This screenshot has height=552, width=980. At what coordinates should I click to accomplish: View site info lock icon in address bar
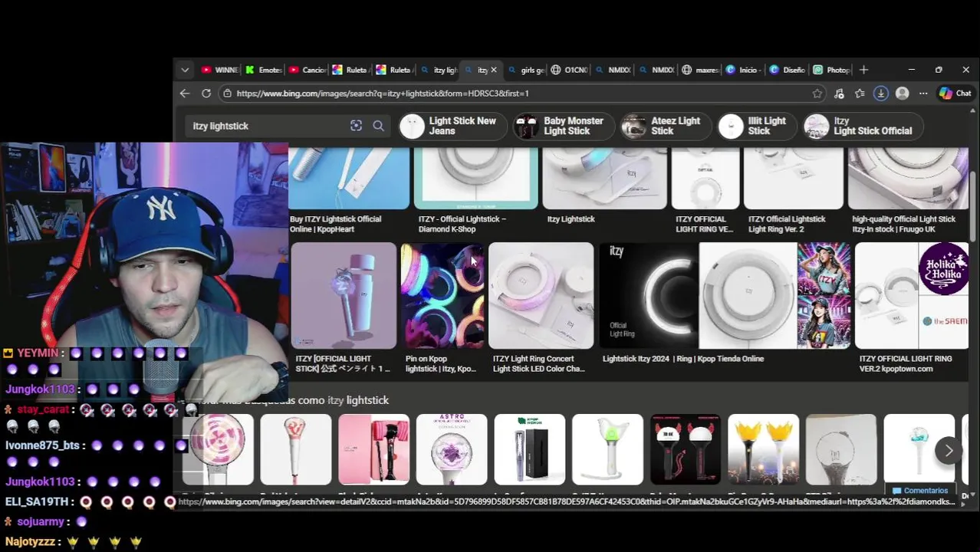click(x=226, y=94)
